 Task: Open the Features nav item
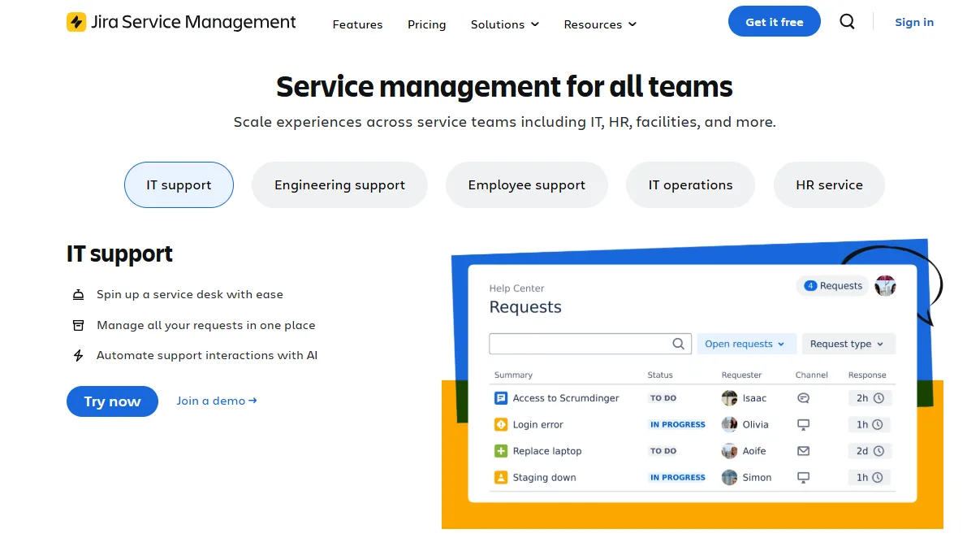tap(357, 24)
